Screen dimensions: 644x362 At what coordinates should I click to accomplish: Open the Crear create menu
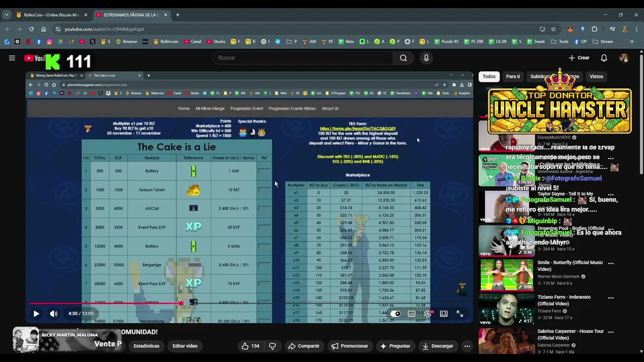579,58
